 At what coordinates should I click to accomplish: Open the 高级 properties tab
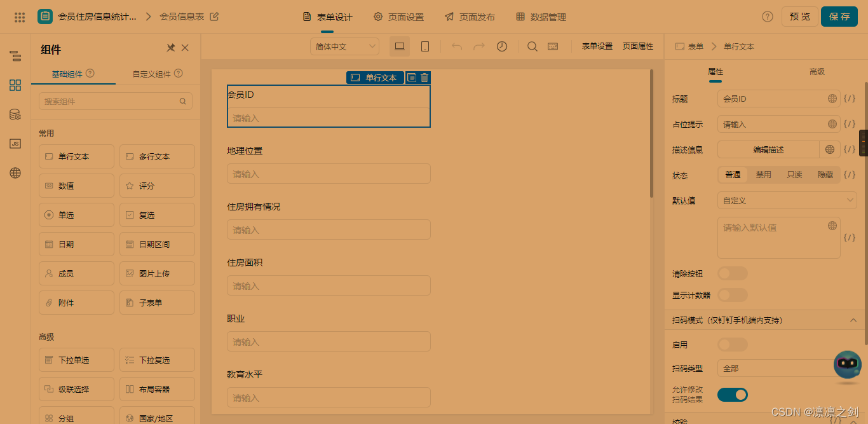(x=817, y=72)
